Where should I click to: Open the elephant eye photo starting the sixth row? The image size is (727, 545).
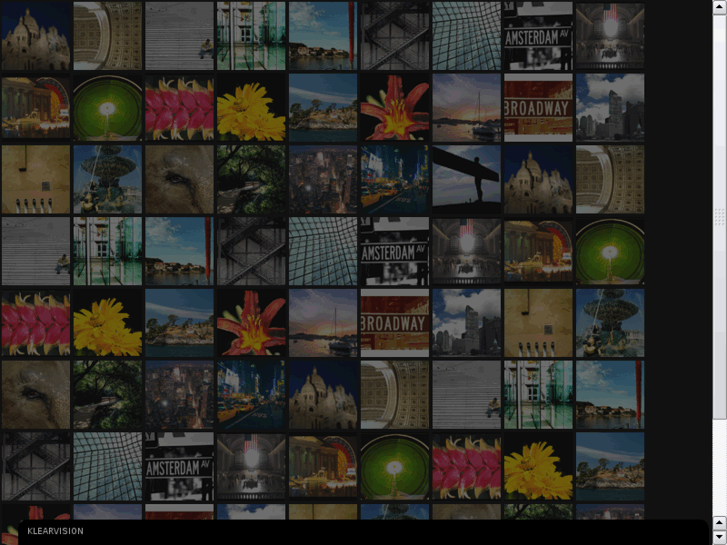click(x=36, y=395)
